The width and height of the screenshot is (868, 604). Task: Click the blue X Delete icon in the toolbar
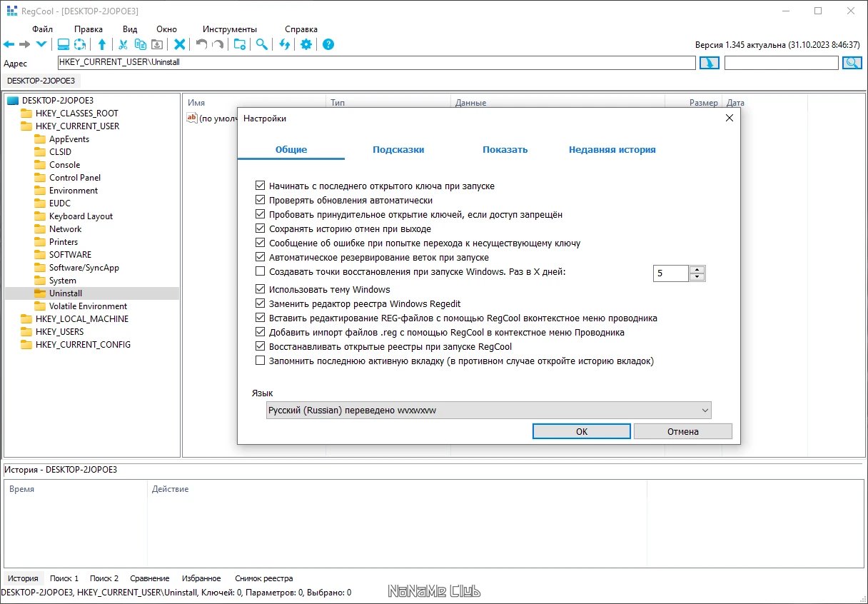(x=180, y=44)
